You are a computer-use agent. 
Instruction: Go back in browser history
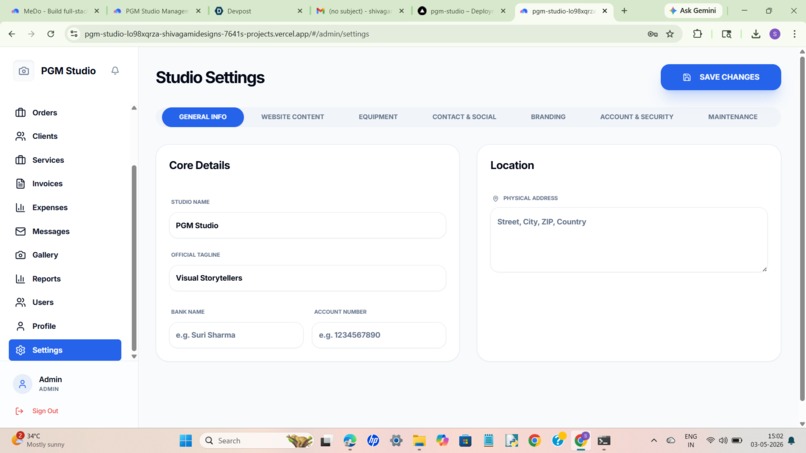coord(12,34)
